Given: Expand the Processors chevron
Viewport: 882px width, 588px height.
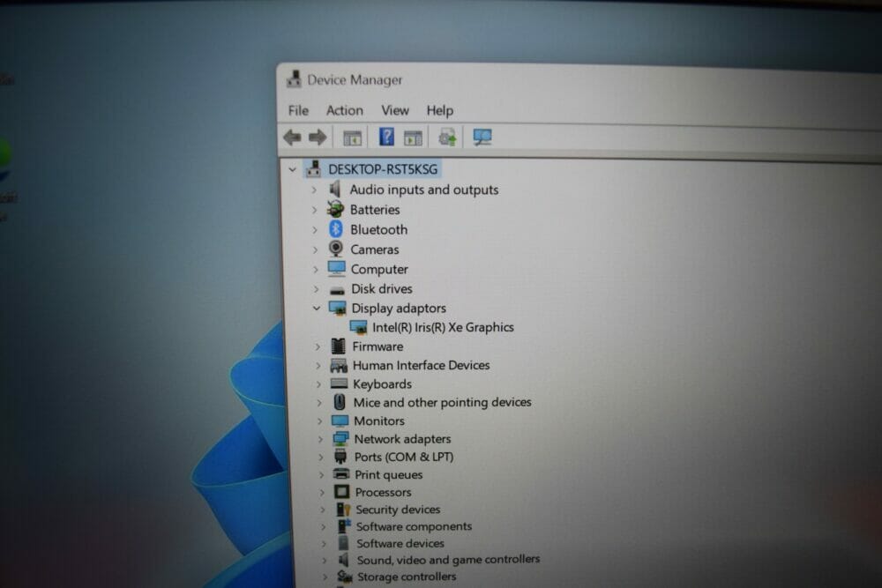Looking at the screenshot, I should click(322, 493).
